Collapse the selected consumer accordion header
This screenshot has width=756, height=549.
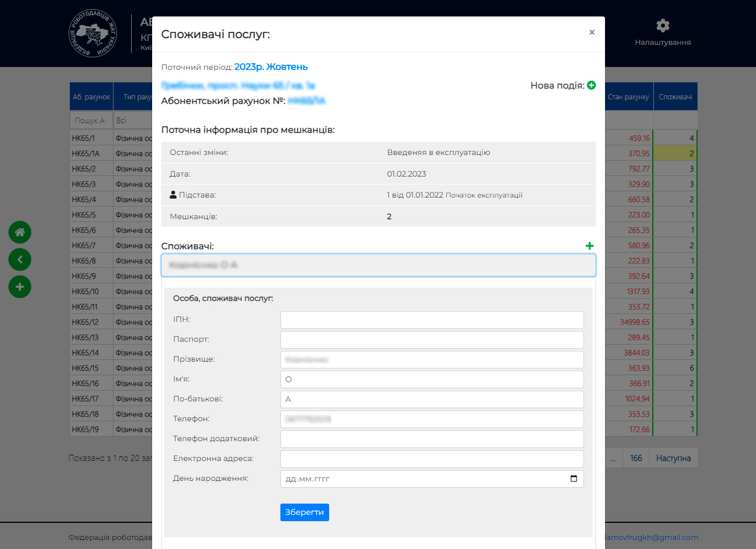pyautogui.click(x=378, y=265)
